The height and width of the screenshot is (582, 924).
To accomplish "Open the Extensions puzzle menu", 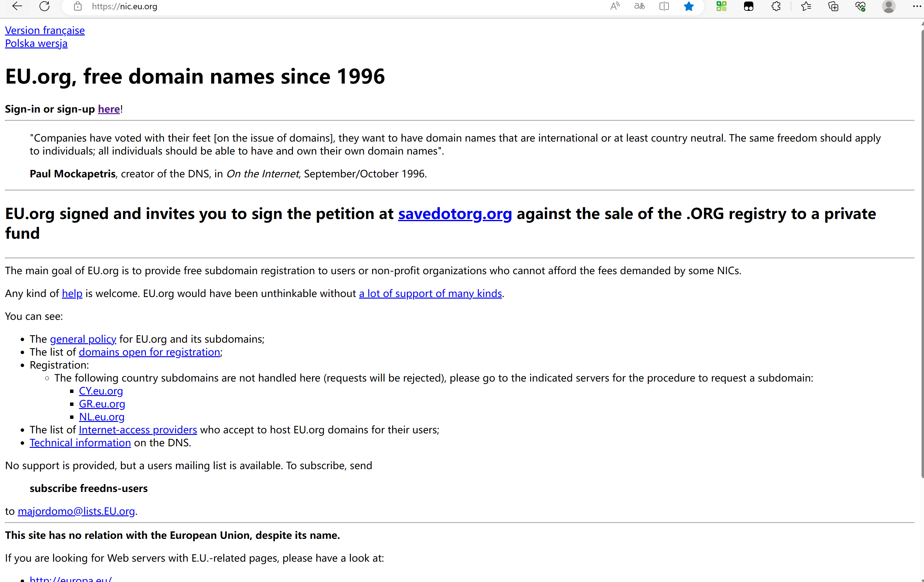I will click(776, 6).
